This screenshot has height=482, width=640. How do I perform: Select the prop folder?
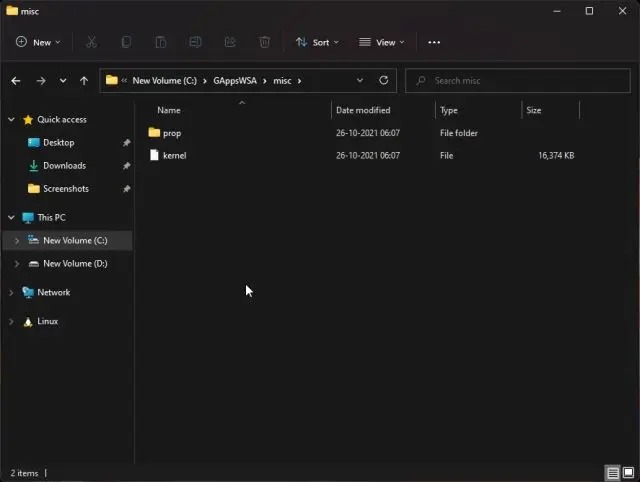(171, 133)
